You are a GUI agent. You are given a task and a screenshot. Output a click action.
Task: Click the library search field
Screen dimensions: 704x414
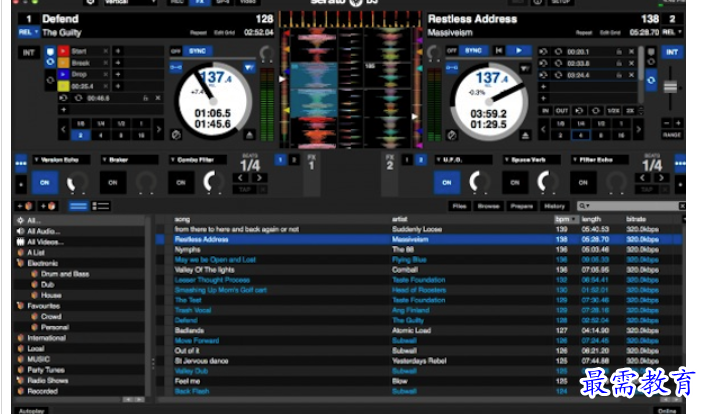tap(634, 206)
